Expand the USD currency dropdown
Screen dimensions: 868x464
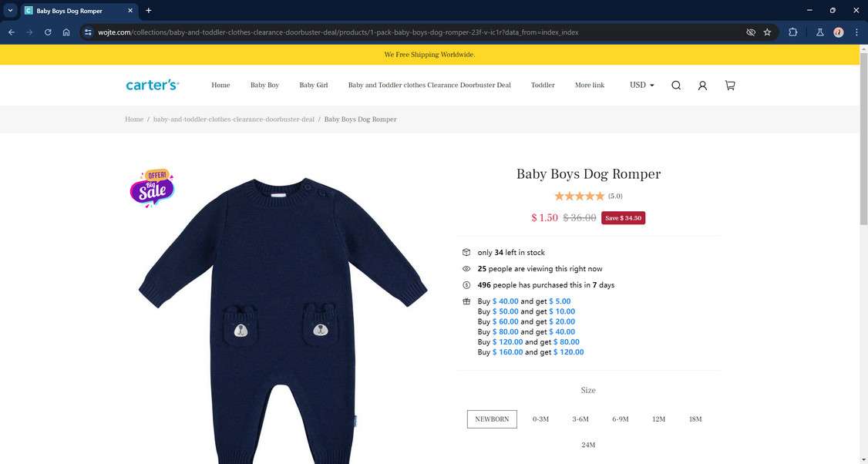[642, 86]
